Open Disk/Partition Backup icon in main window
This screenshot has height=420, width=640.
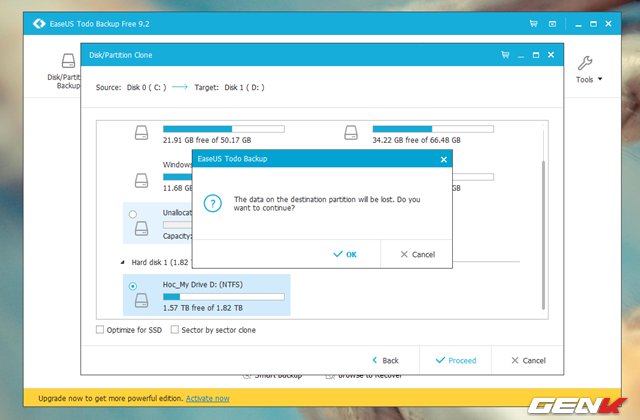coord(68,61)
